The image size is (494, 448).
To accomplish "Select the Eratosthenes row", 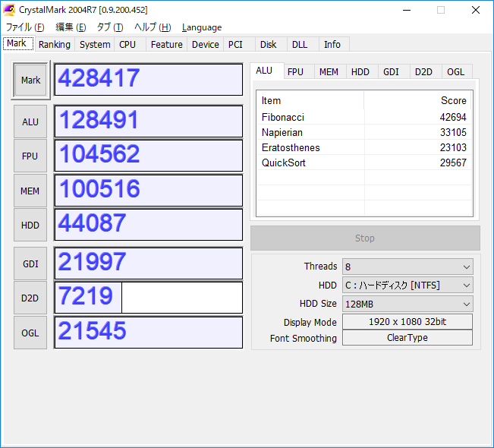I will click(x=364, y=147).
